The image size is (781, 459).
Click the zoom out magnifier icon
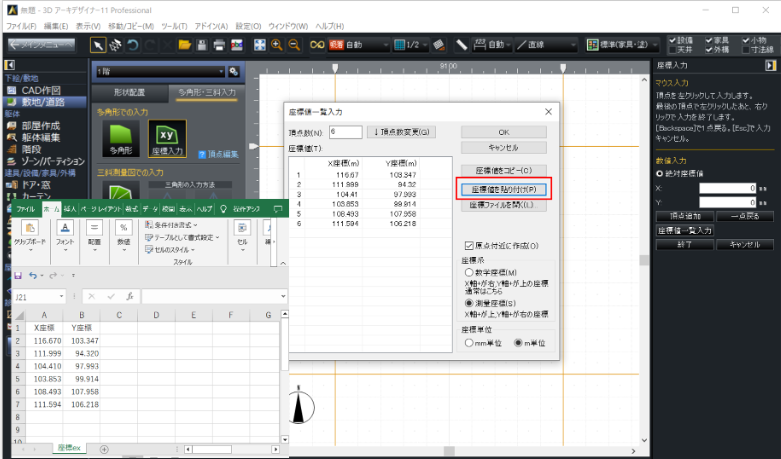pyautogui.click(x=294, y=45)
